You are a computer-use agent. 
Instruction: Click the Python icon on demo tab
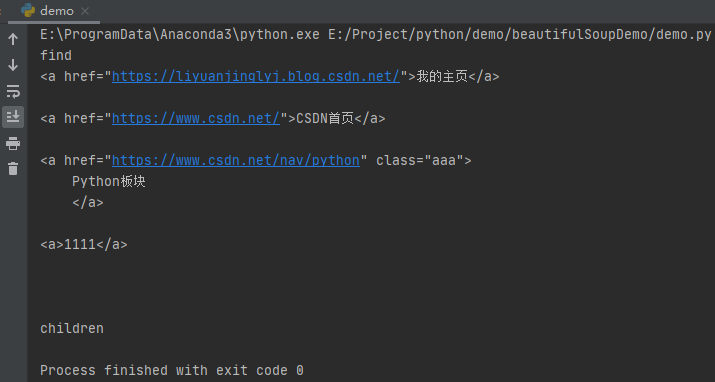point(28,10)
